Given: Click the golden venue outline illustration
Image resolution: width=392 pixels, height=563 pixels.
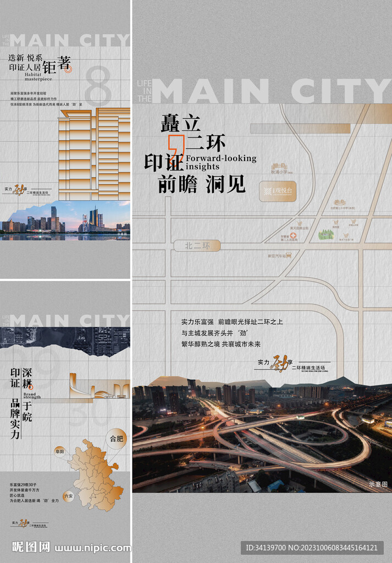Looking at the screenshot, I should (100, 385).
